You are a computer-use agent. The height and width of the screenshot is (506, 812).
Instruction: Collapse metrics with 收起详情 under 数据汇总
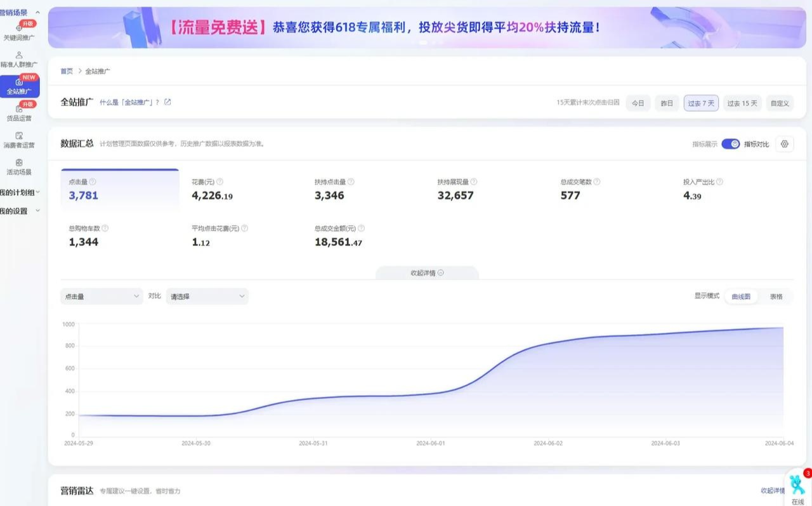click(427, 273)
